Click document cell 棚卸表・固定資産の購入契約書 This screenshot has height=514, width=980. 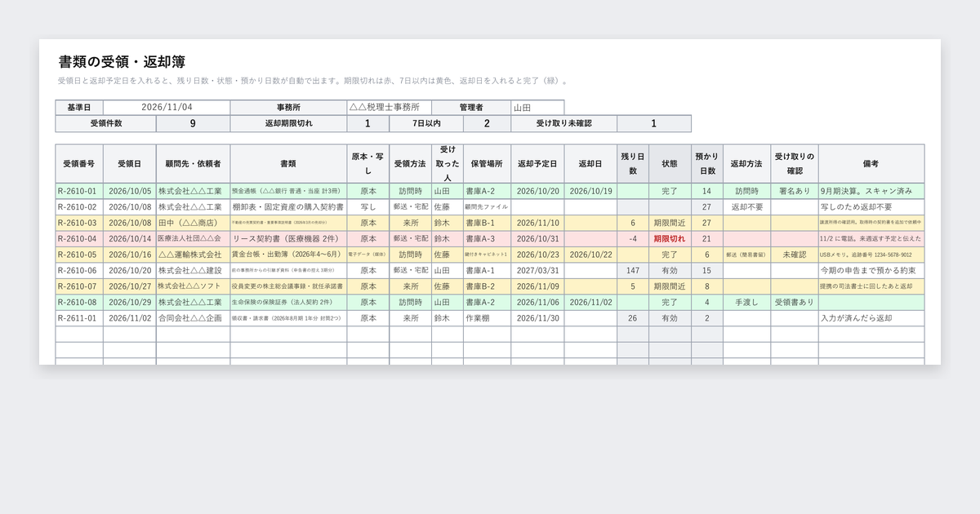[288, 207]
